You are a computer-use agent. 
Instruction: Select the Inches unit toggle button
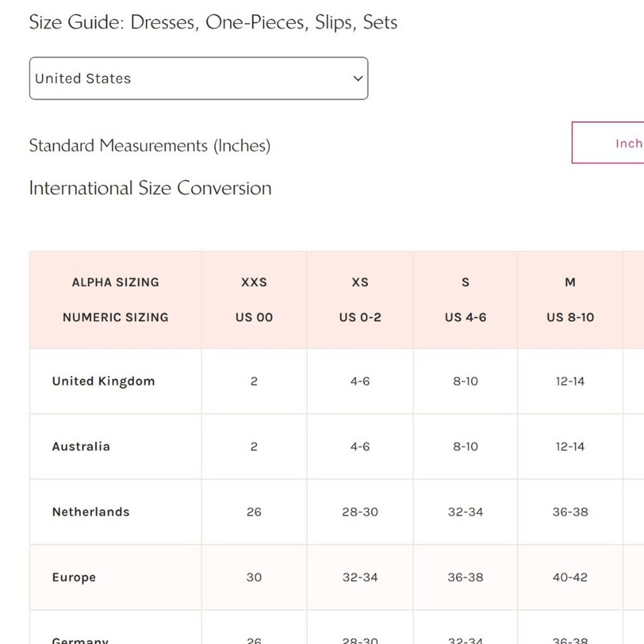pos(608,143)
